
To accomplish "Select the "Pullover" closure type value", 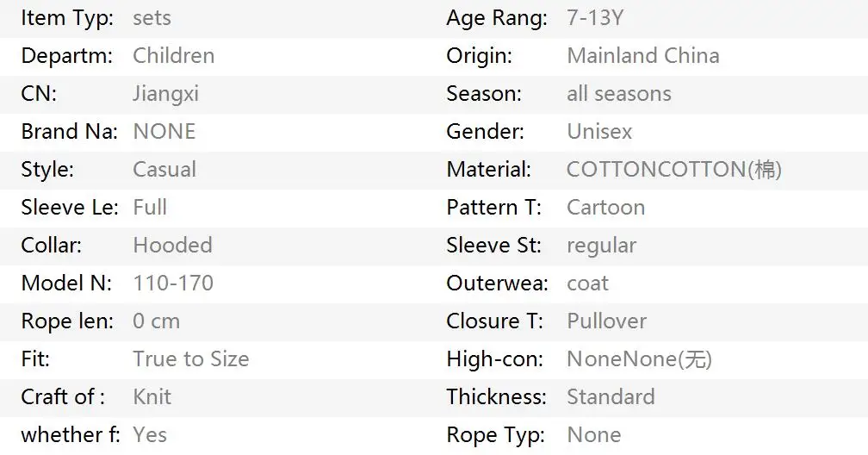I will [606, 321].
